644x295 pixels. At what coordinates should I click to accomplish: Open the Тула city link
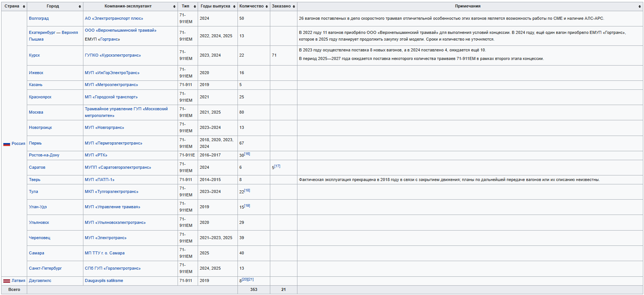(34, 191)
